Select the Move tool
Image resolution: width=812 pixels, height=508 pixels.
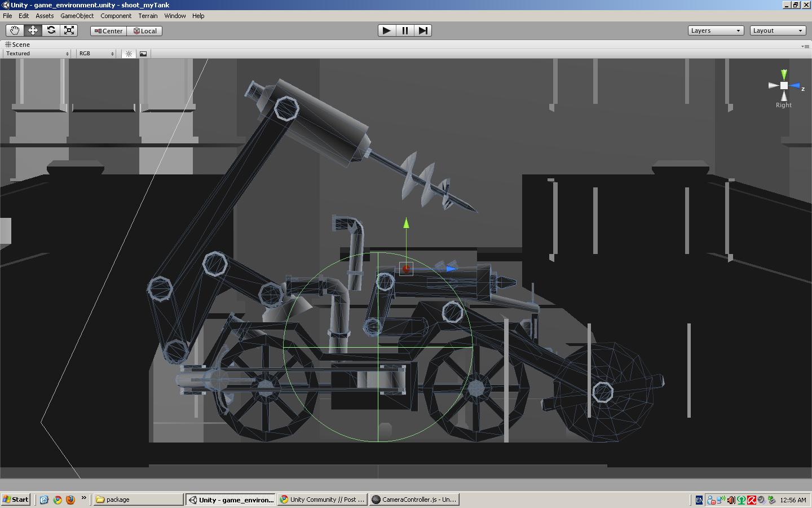[x=33, y=30]
